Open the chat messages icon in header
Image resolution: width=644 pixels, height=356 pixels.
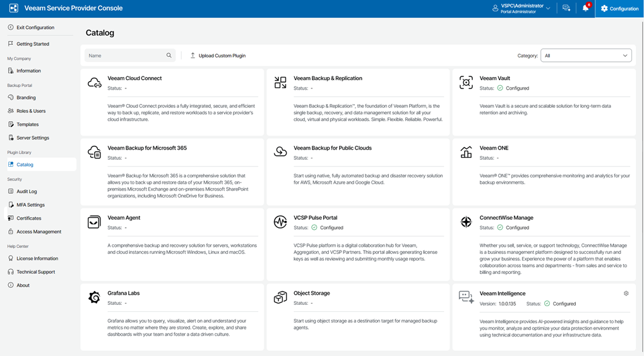[x=566, y=8]
